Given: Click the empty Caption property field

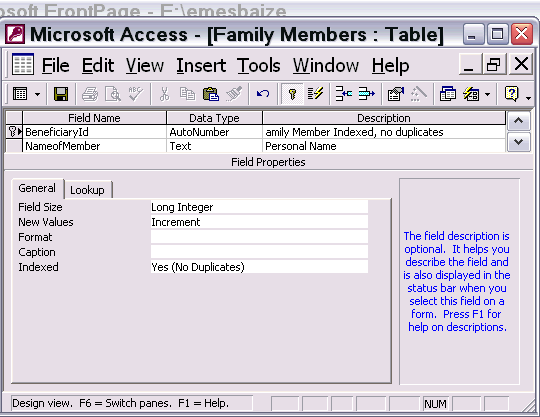Looking at the screenshot, I should [259, 252].
